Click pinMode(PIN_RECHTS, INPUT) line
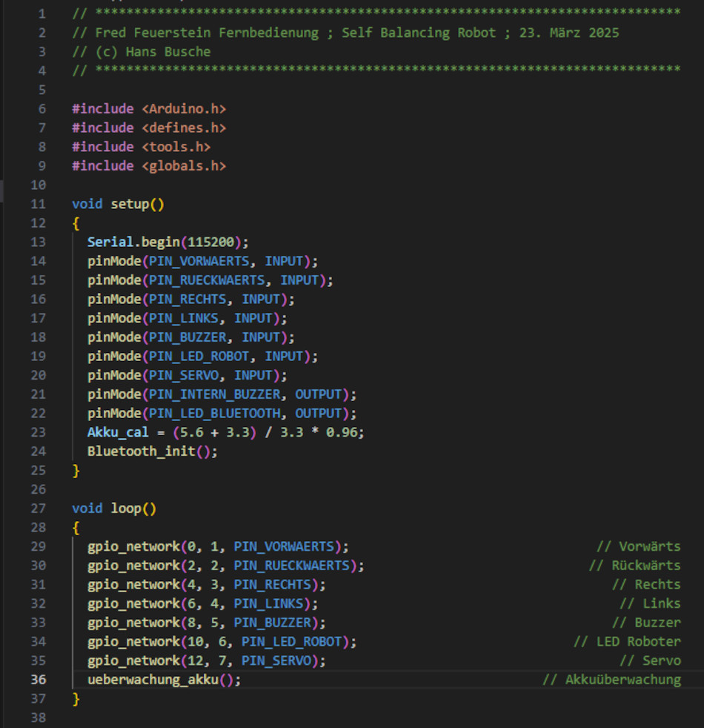This screenshot has height=728, width=704. pyautogui.click(x=190, y=300)
